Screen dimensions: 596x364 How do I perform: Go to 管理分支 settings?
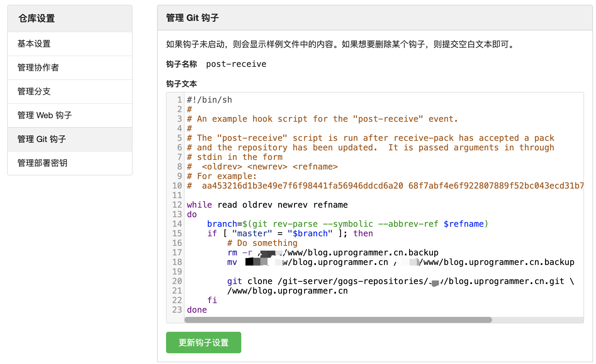pos(34,92)
